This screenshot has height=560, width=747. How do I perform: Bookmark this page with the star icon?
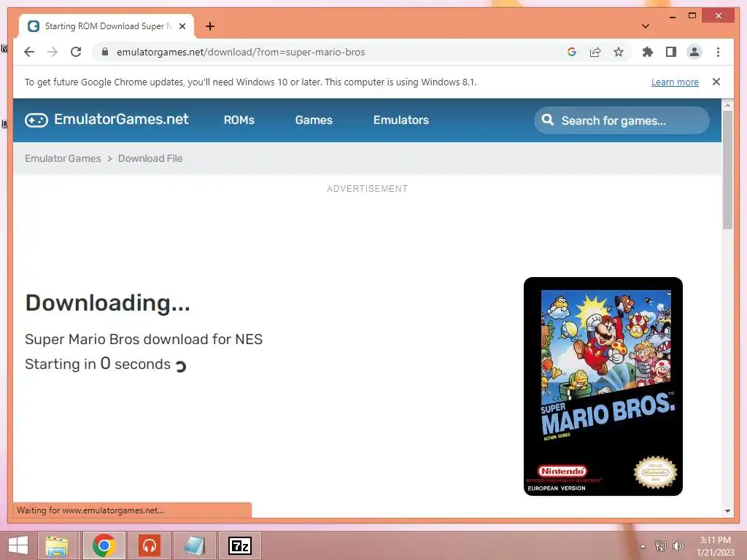619,52
